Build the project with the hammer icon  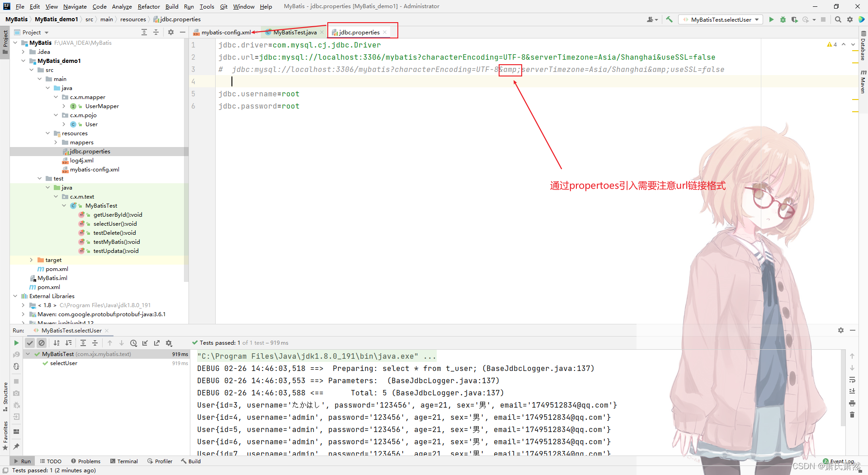click(x=670, y=19)
